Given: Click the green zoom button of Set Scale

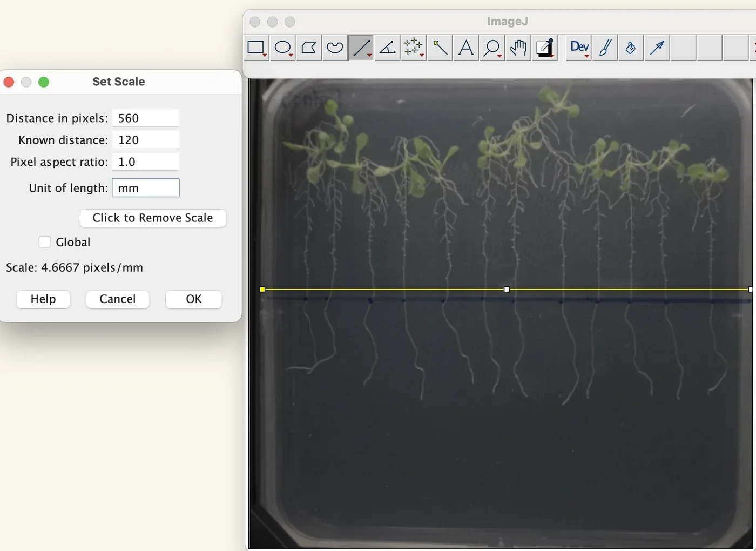Looking at the screenshot, I should tap(44, 82).
